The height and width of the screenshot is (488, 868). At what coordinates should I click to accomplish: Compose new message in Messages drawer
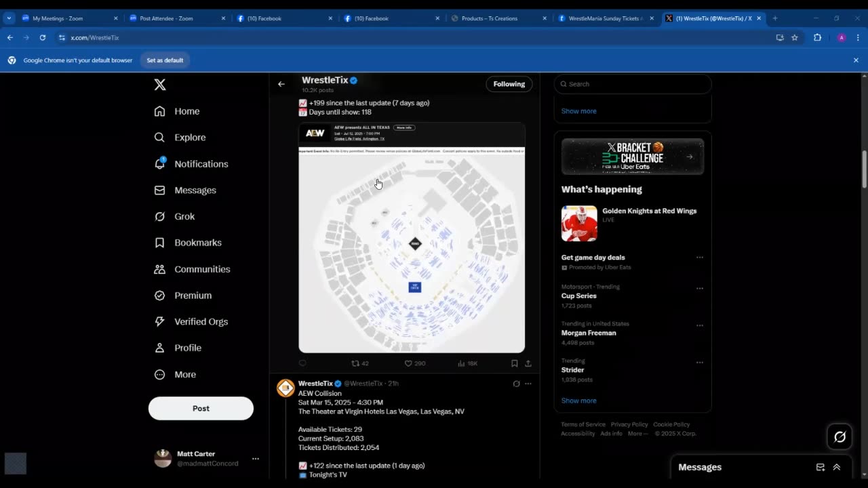(x=821, y=467)
